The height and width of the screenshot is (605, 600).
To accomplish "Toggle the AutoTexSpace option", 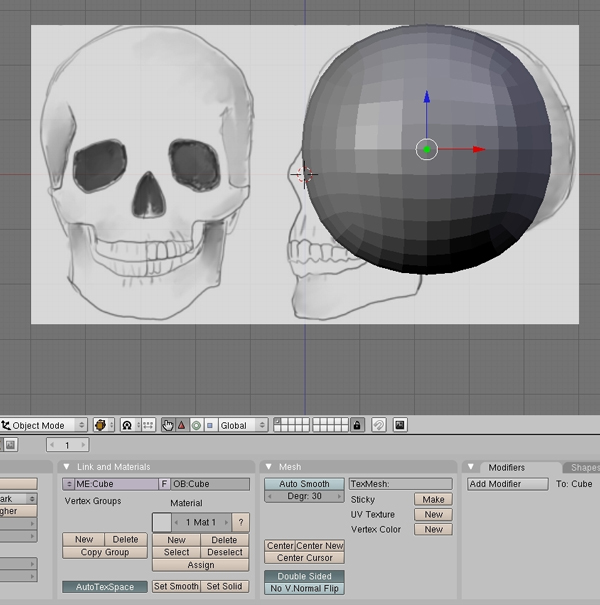I will click(105, 587).
